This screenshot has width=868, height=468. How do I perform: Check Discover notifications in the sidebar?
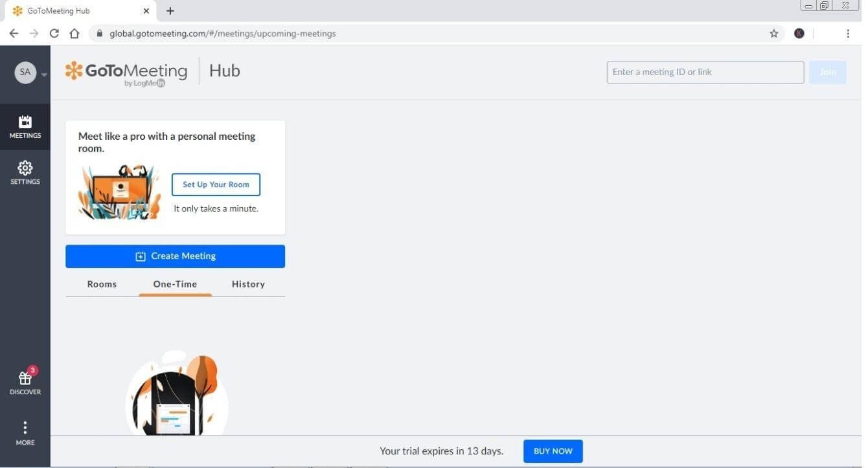coord(25,382)
